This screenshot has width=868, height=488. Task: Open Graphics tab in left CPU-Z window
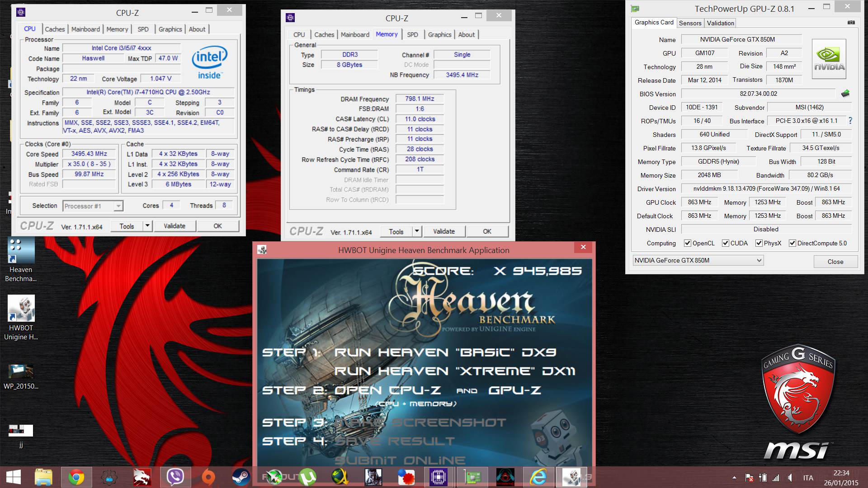pyautogui.click(x=170, y=29)
